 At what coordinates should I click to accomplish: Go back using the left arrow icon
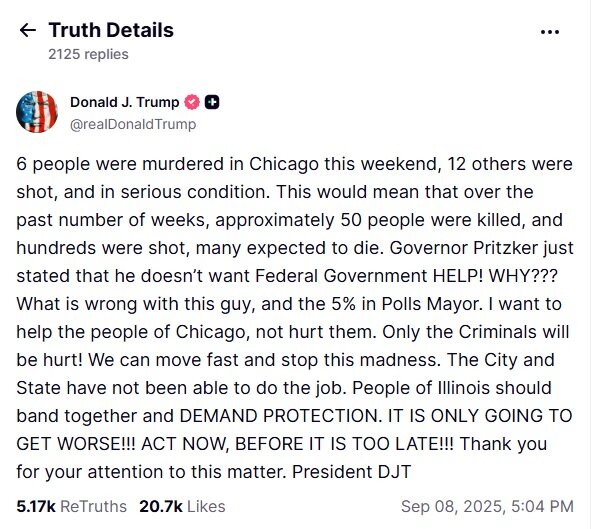click(x=28, y=30)
